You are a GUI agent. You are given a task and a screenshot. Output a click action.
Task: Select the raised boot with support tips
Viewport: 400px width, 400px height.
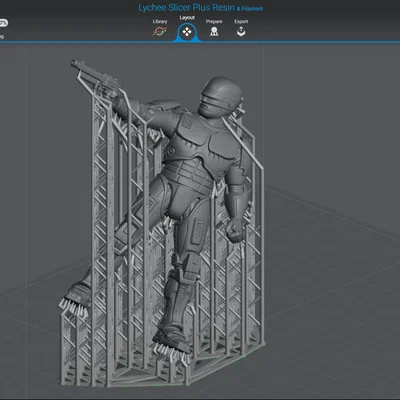(x=78, y=294)
